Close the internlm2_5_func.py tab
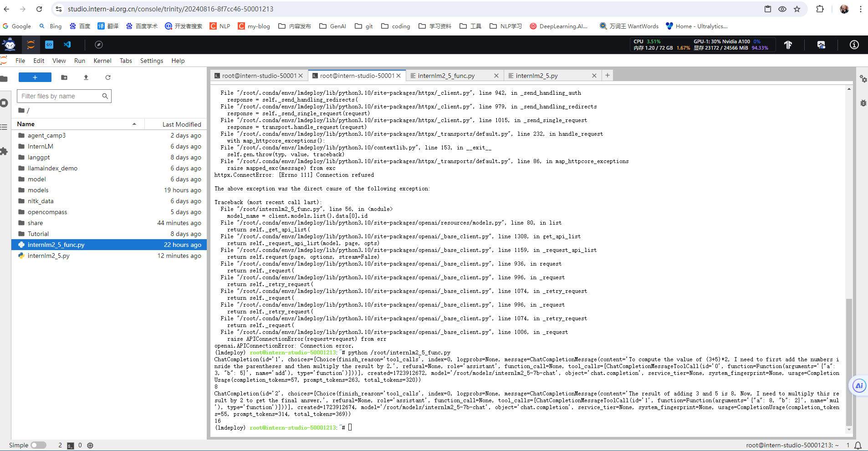The image size is (868, 451). (496, 76)
